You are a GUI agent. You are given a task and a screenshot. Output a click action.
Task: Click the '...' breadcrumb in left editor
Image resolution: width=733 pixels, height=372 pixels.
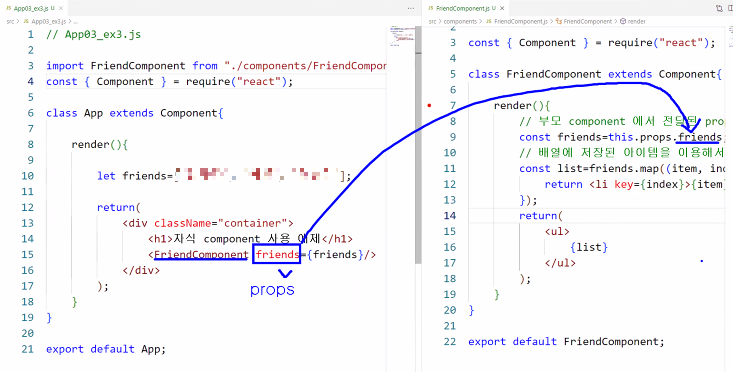point(76,21)
